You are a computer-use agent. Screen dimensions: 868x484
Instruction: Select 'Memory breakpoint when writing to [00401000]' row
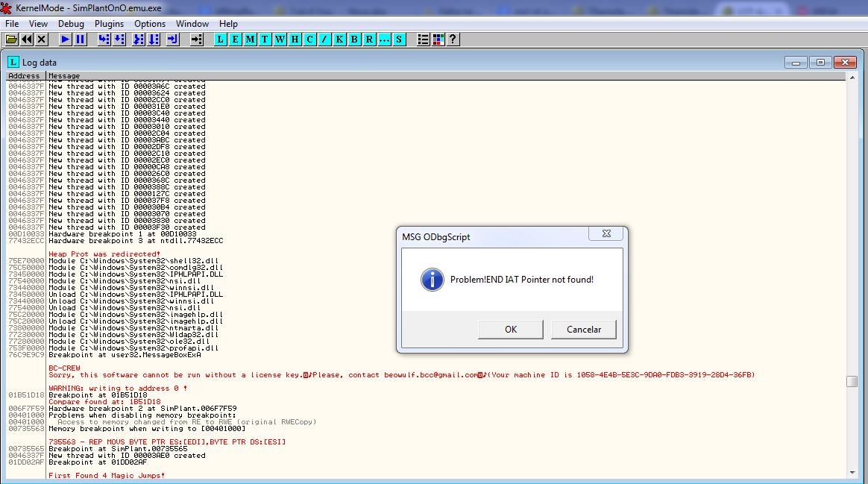[147, 429]
